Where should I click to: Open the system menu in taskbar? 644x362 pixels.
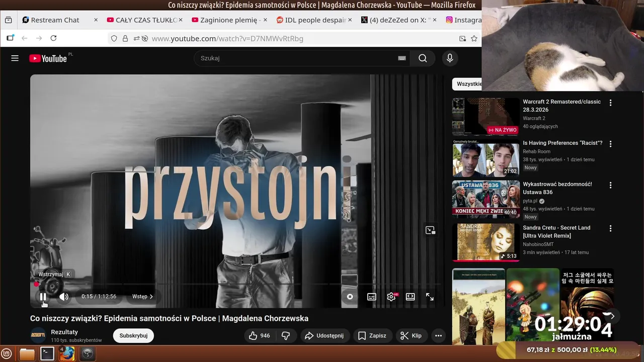[x=7, y=354]
